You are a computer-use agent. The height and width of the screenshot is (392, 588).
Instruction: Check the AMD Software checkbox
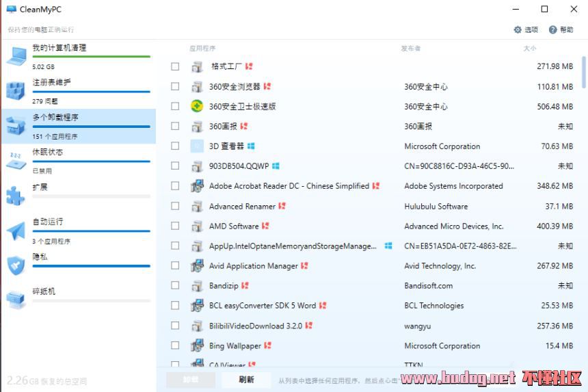pos(175,226)
